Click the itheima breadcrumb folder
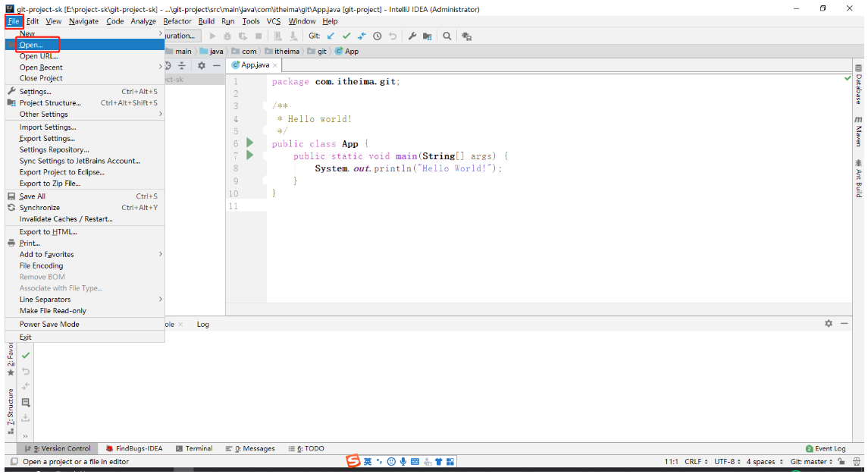 pos(282,51)
